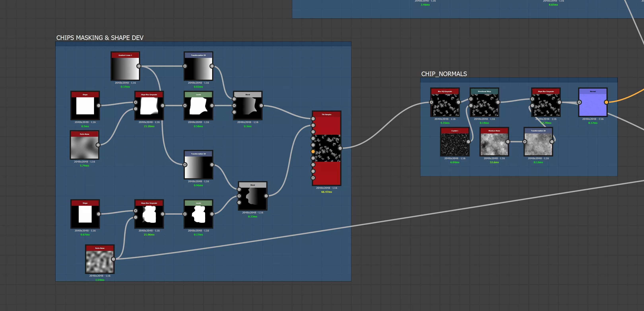Screen dimensions: 644x311
Task: Click the orange input pin on Tile Sampler
Action: (x=313, y=151)
